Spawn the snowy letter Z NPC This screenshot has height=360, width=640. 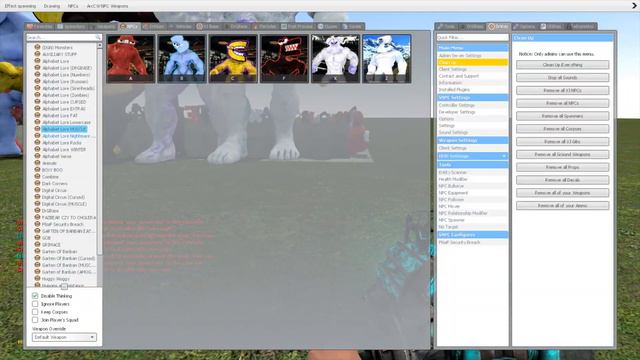387,58
